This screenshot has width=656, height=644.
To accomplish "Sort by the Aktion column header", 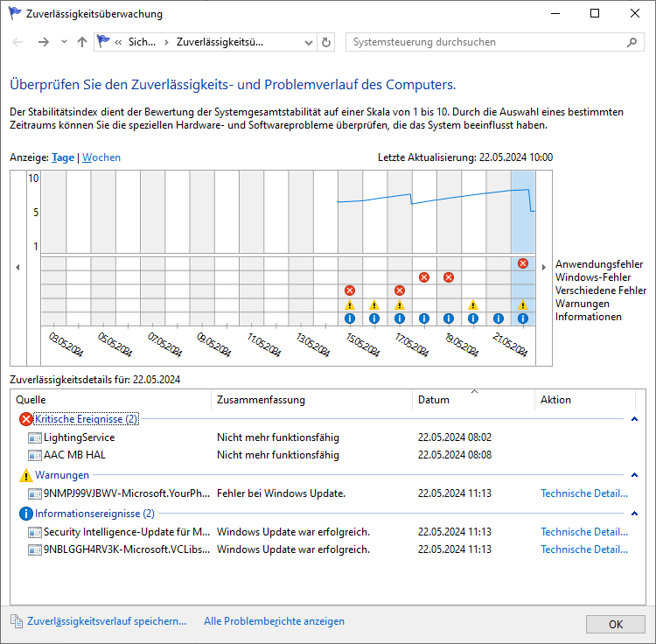I will tap(585, 400).
